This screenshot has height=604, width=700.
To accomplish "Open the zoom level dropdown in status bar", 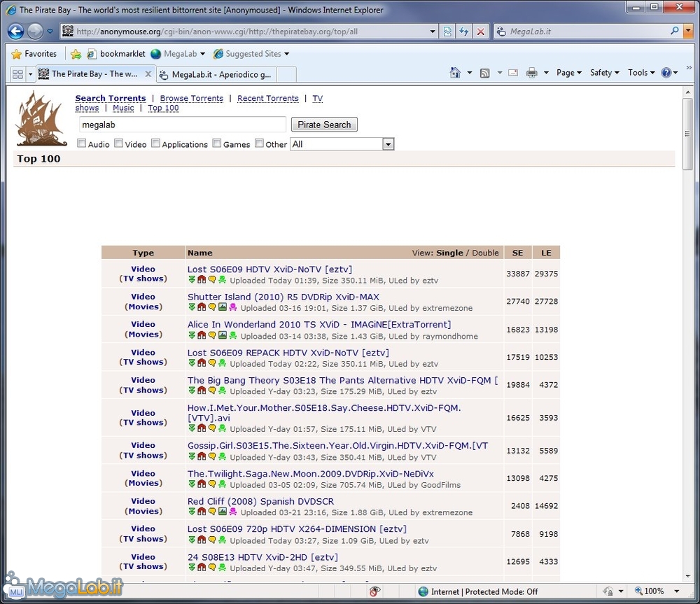I will coord(677,591).
